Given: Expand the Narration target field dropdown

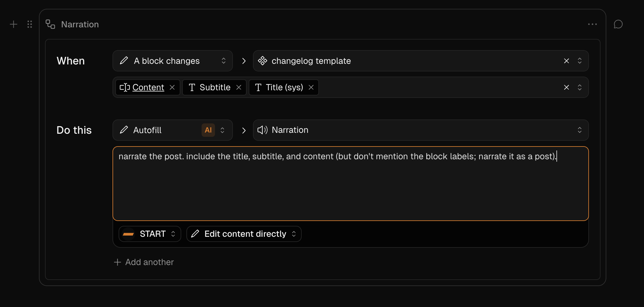Looking at the screenshot, I should [421, 130].
